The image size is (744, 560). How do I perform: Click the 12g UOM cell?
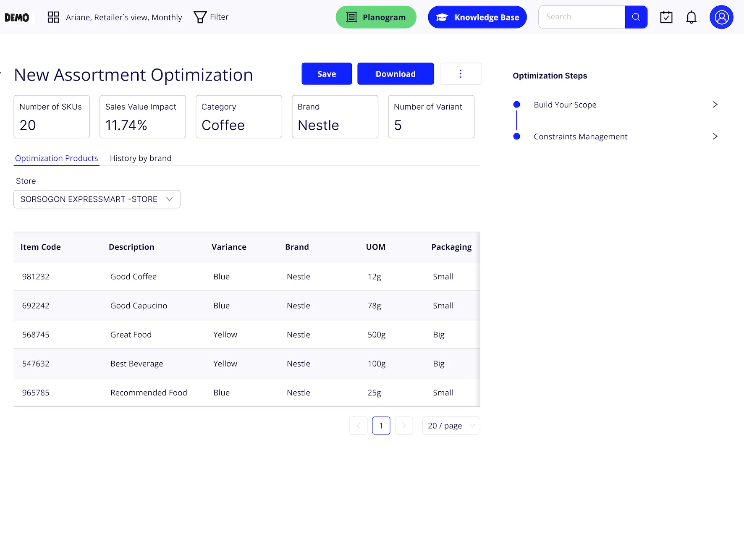(x=374, y=277)
